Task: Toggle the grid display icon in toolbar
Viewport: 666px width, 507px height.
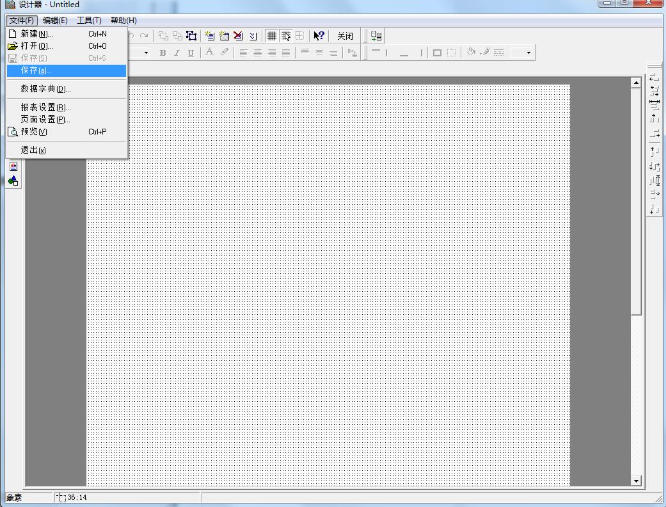Action: coord(272,35)
